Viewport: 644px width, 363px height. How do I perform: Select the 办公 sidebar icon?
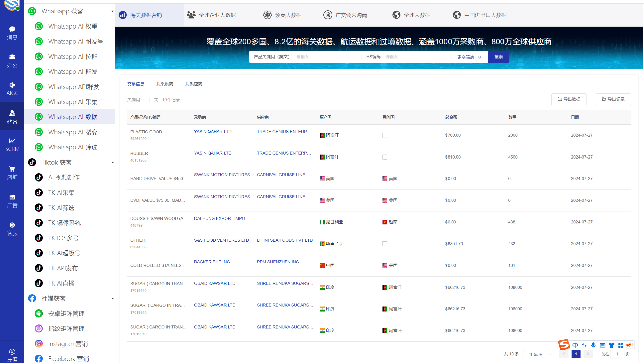[x=12, y=60]
